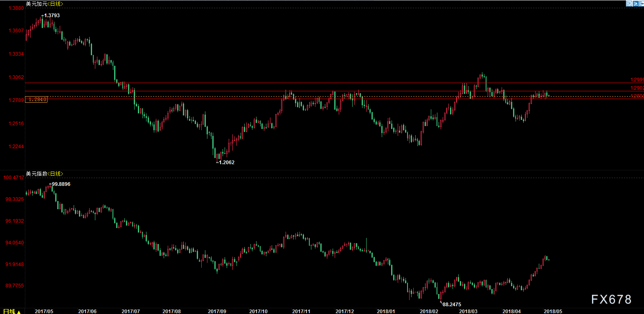This screenshot has height=314, width=644.
Task: Click the 98.3325 index axis label
Action: point(15,199)
